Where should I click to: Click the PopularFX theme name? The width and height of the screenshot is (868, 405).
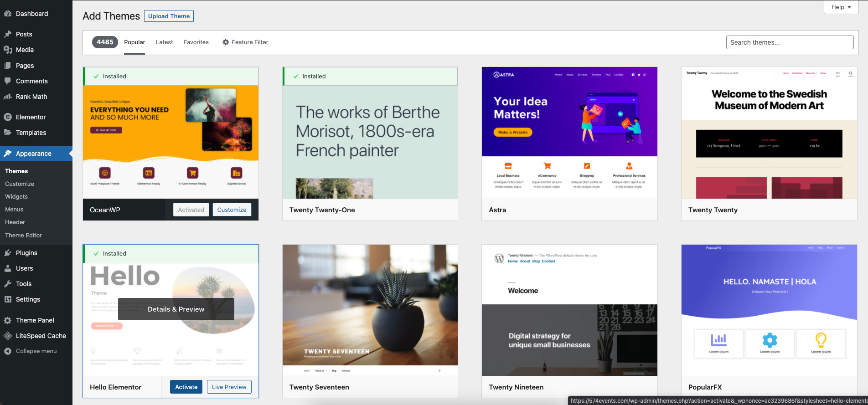point(705,387)
